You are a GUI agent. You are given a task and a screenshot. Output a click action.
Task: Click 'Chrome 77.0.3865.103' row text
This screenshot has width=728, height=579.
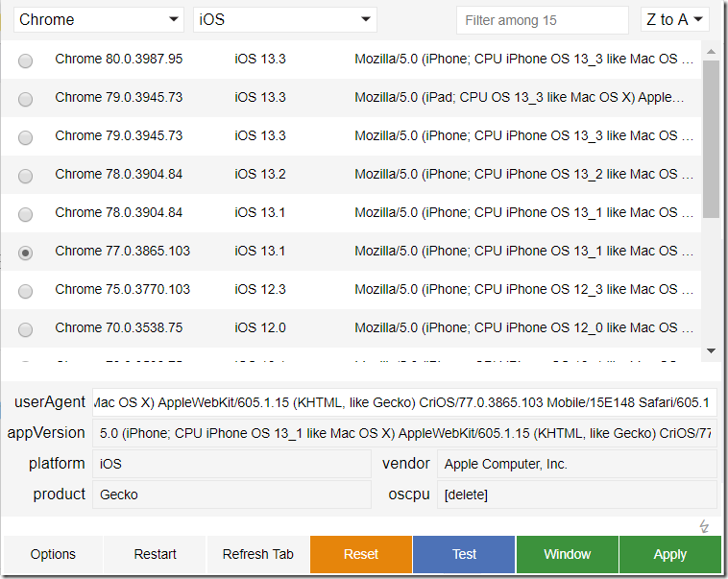pyautogui.click(x=123, y=251)
